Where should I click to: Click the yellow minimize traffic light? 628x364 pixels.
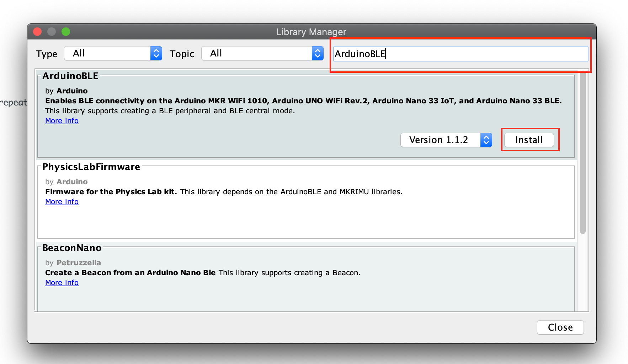52,32
